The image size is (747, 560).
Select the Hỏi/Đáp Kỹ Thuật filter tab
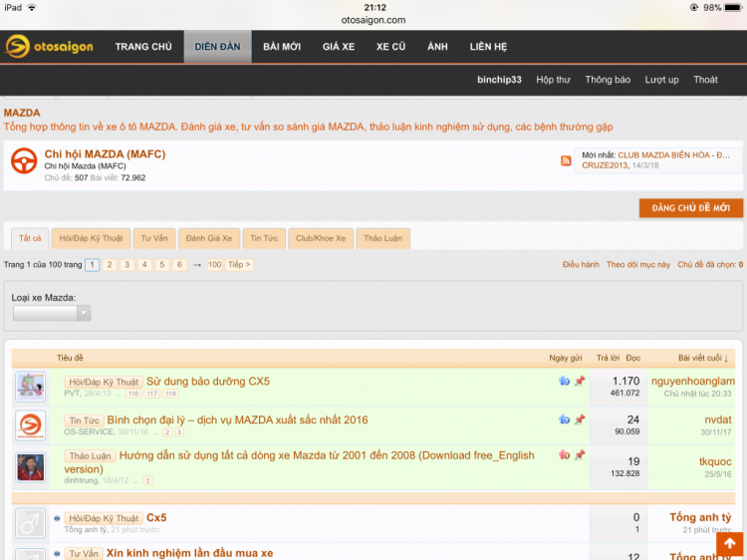[x=91, y=238]
